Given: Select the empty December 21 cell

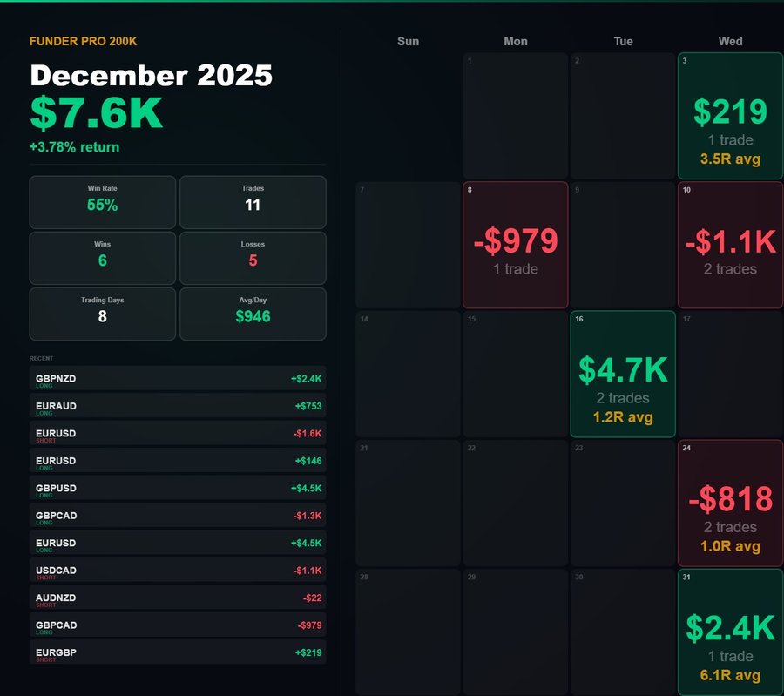Looking at the screenshot, I should (408, 503).
